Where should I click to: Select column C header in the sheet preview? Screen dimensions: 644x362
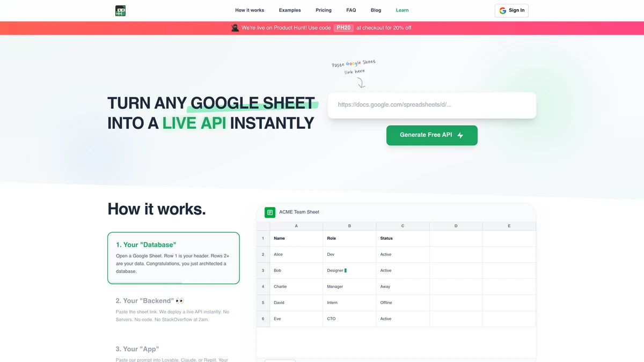(402, 226)
